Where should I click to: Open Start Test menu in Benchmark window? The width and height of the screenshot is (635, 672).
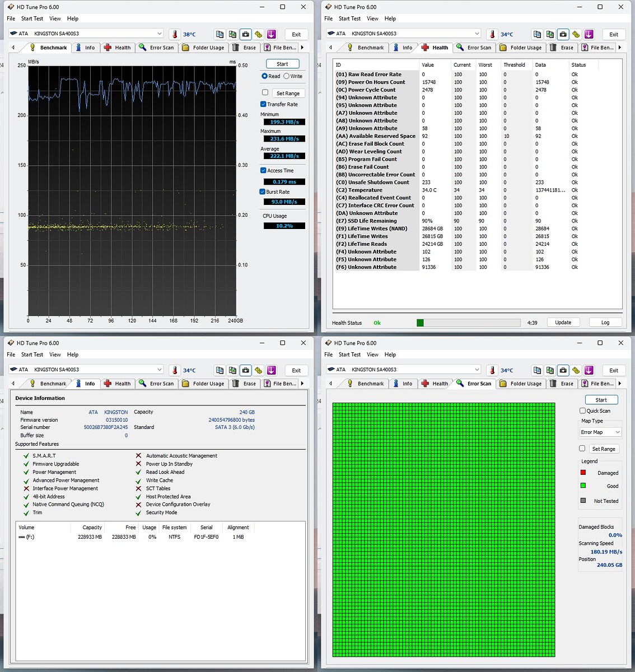(32, 18)
